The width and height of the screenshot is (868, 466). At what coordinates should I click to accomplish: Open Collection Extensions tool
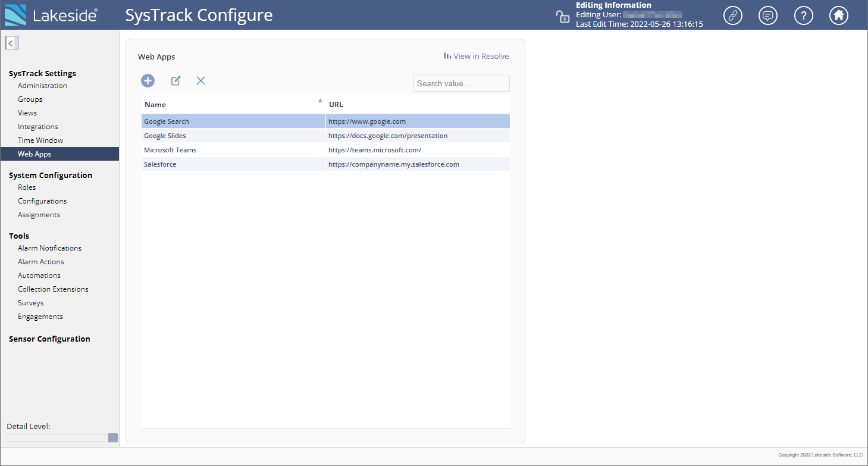pos(53,289)
